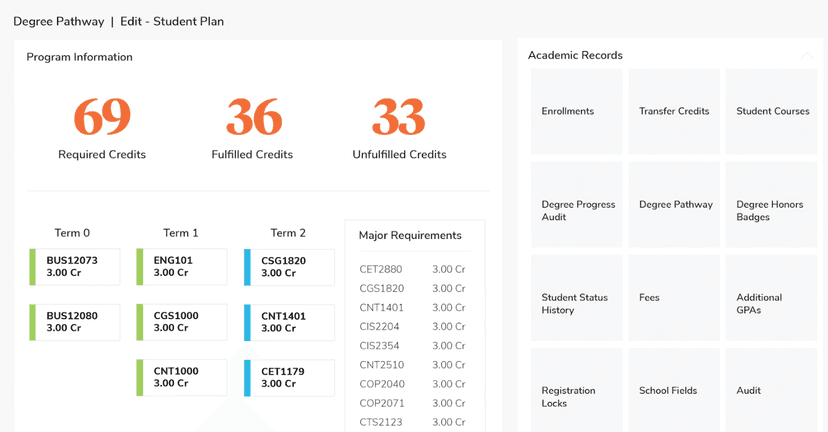
Task: Click the Degree Pathway tile
Action: pyautogui.click(x=674, y=205)
